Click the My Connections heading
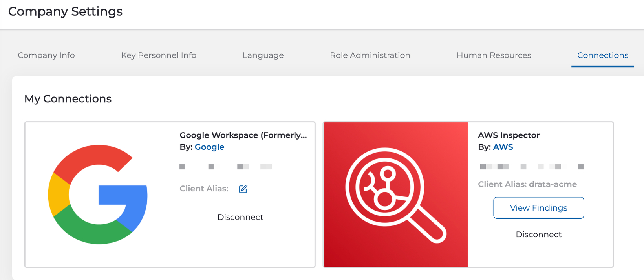The width and height of the screenshot is (644, 280). (68, 99)
